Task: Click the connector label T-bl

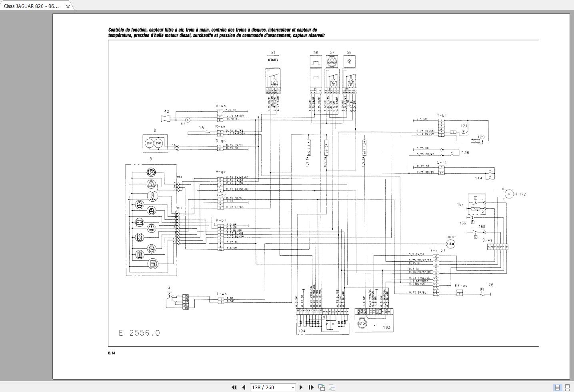Action: click(x=442, y=115)
